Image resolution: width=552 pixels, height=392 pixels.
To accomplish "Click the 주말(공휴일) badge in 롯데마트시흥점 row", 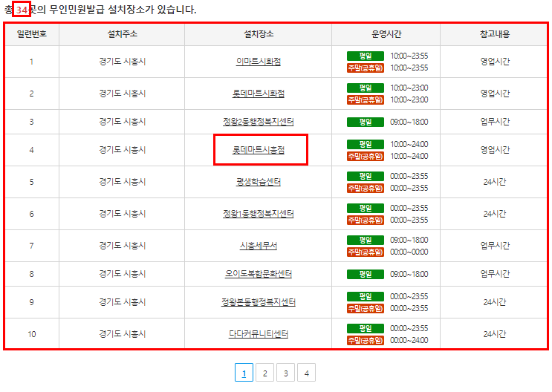I will tap(366, 156).
